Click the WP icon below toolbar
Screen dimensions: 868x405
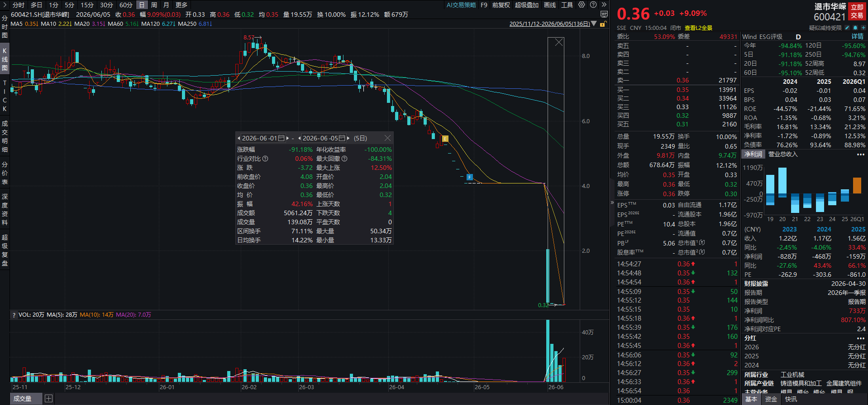coord(604,14)
